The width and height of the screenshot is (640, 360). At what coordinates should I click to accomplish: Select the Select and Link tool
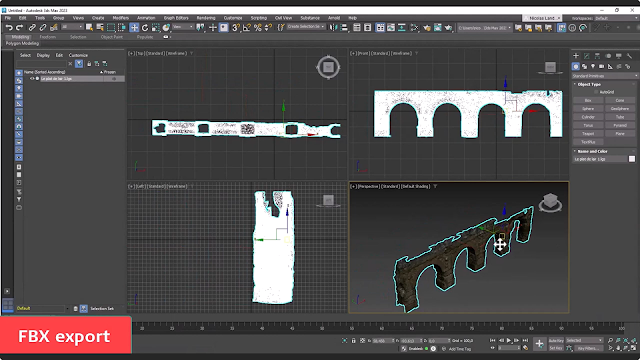(32, 27)
